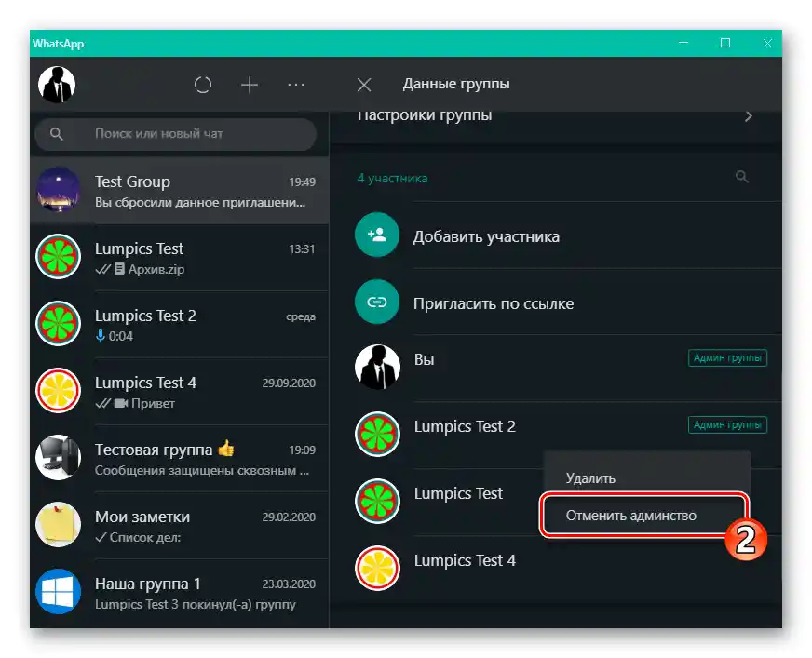Expand "Настройки группы" via its chevron arrow
This screenshot has width=812, height=658.
[749, 116]
